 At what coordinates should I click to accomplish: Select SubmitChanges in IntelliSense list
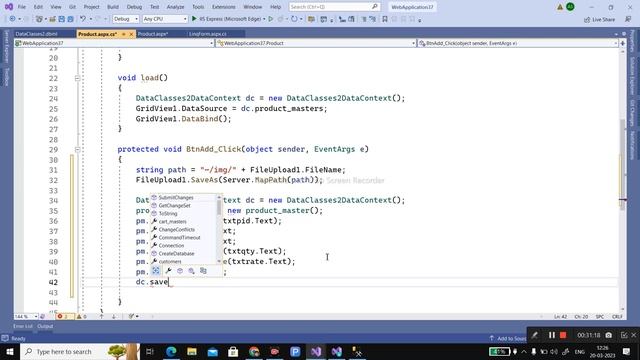pos(176,198)
